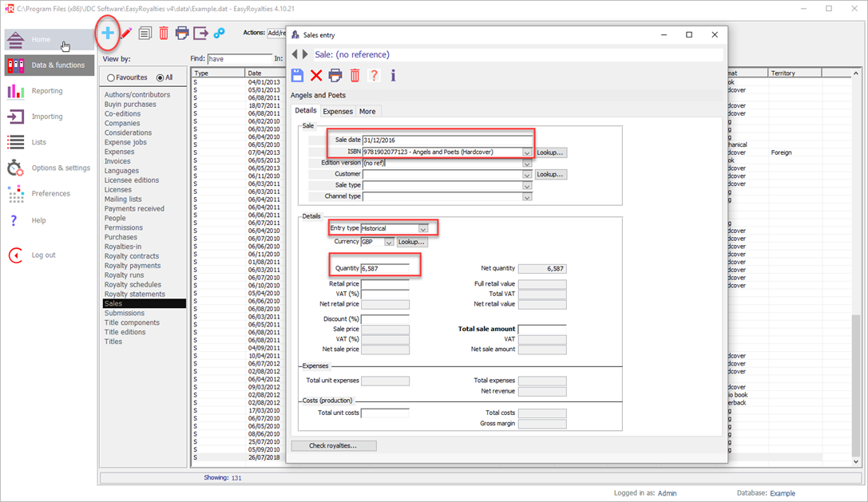868x502 pixels.
Task: Click the ISBN Lookup button
Action: coord(550,152)
